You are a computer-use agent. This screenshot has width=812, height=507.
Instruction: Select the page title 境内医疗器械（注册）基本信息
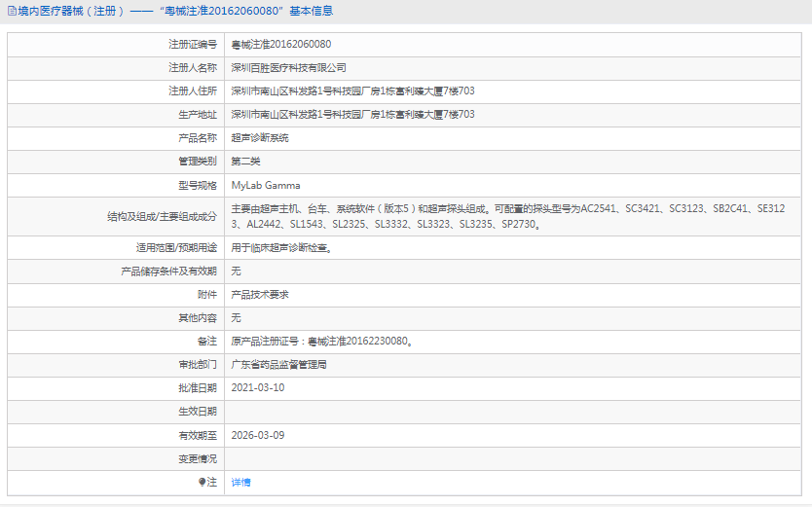pos(175,11)
